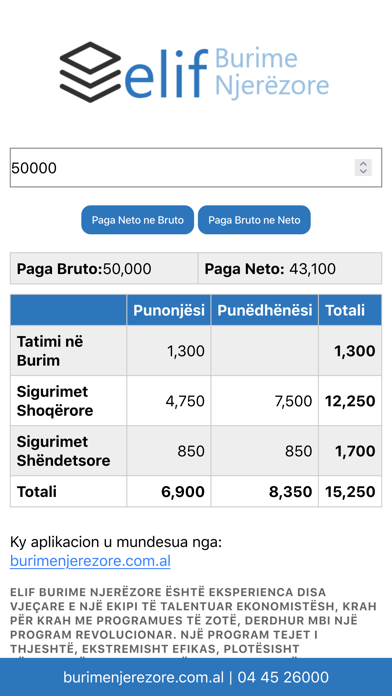Screen dimensions: 392x696
Task: Click the elif logo text
Action: pos(166,75)
